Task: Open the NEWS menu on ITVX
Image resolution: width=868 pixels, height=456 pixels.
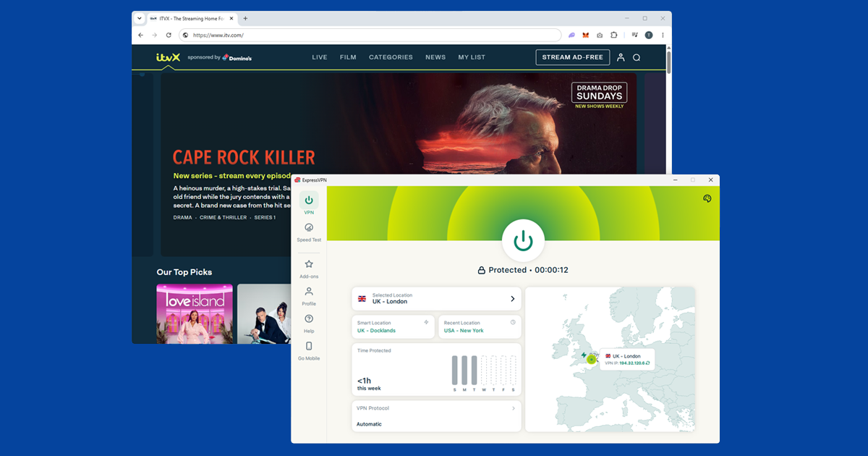Action: click(x=435, y=57)
